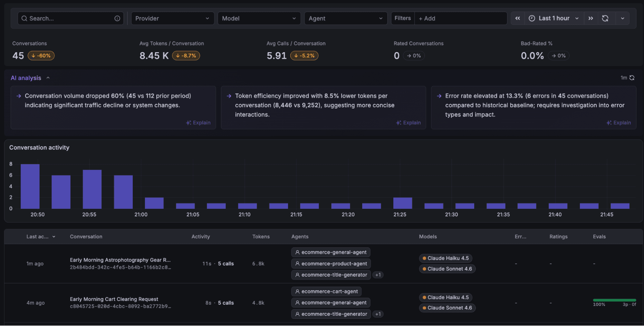
Task: Click conversation ID c8045725-020d-4cbc
Action: (x=120, y=306)
